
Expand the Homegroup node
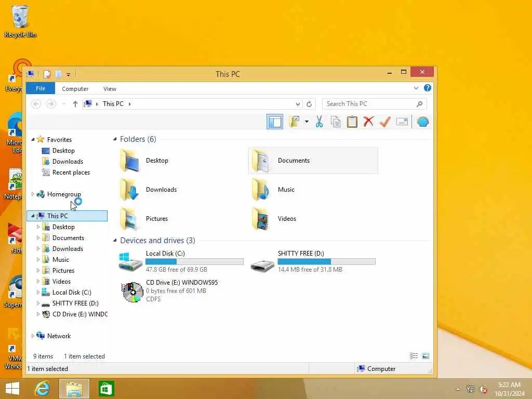pos(33,194)
